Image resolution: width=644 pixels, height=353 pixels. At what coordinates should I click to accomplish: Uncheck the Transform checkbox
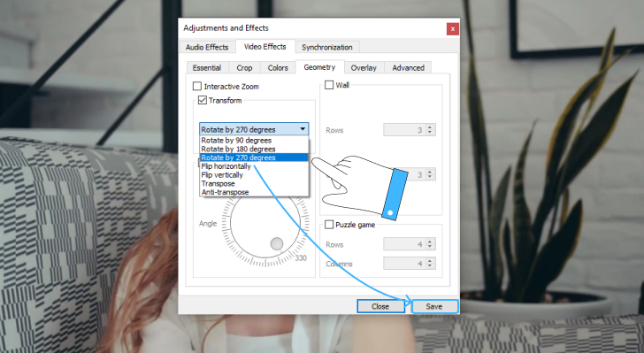tap(202, 100)
